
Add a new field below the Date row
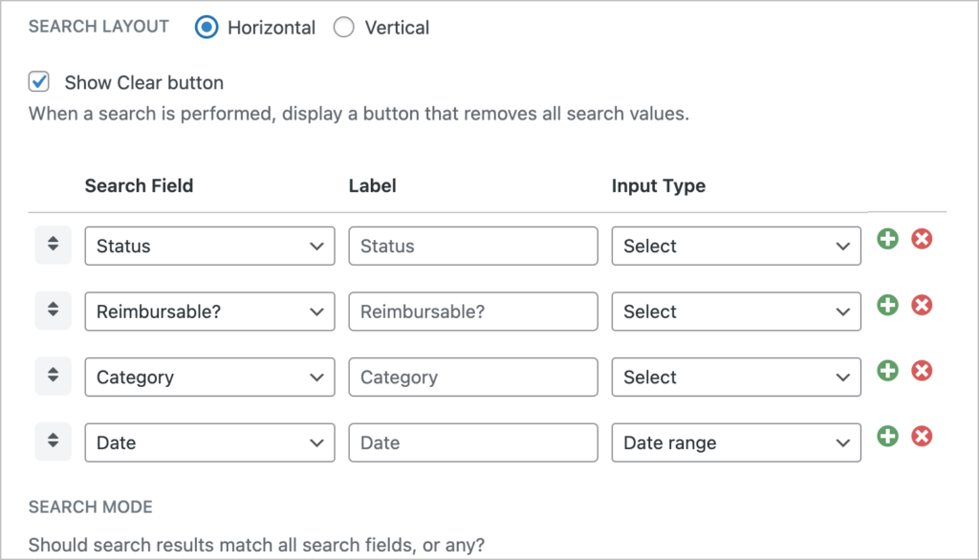(886, 436)
